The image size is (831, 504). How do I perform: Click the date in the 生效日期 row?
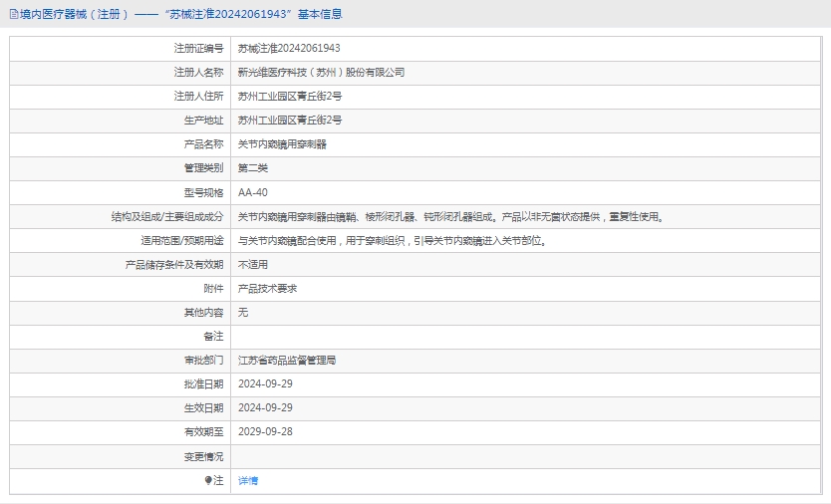pyautogui.click(x=265, y=407)
